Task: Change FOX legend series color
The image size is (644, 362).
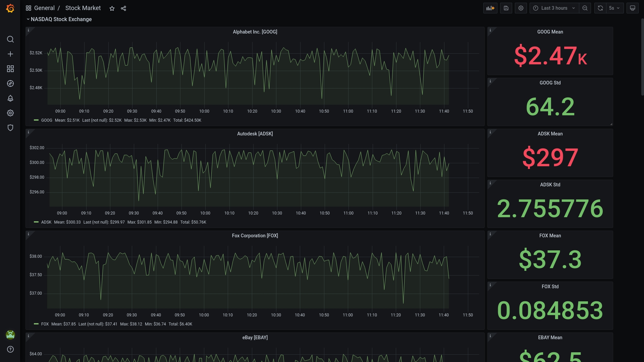Action: tap(36, 324)
